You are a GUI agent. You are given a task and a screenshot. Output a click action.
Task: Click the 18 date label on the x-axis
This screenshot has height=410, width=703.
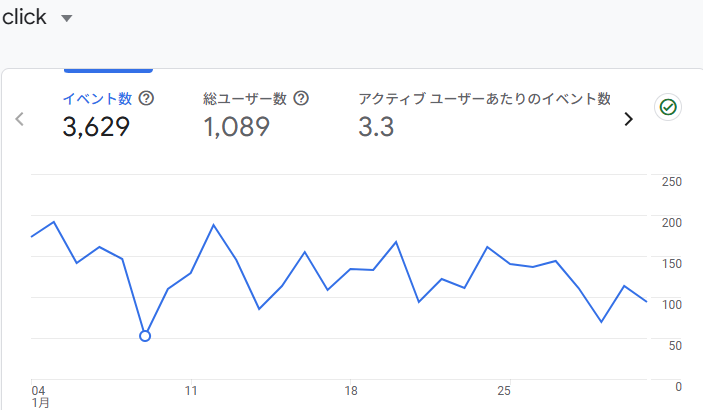tap(350, 390)
